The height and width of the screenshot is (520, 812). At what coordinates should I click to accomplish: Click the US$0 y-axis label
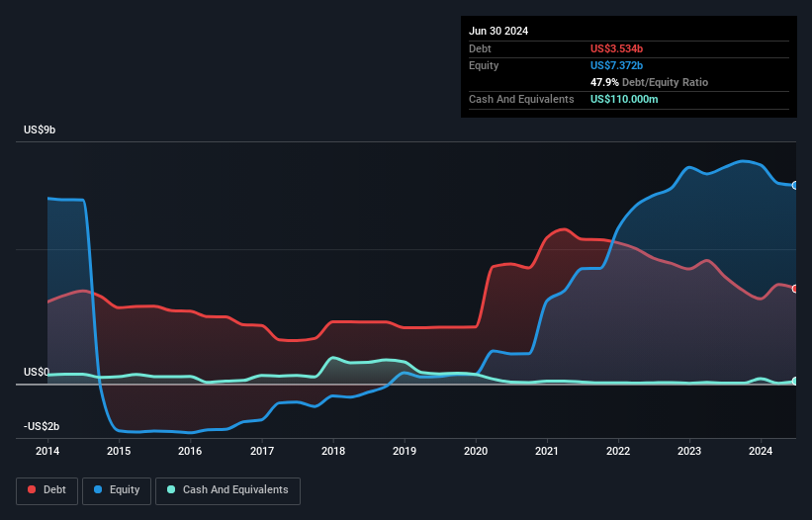click(37, 372)
